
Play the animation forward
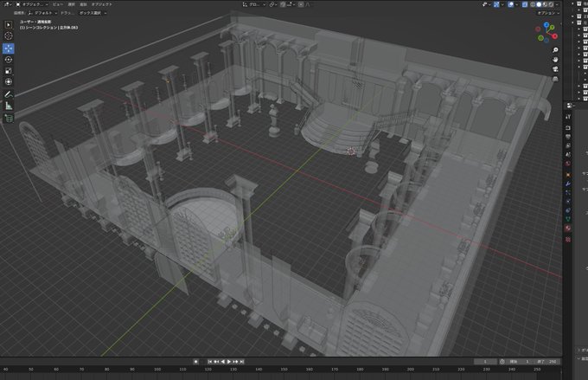229,361
